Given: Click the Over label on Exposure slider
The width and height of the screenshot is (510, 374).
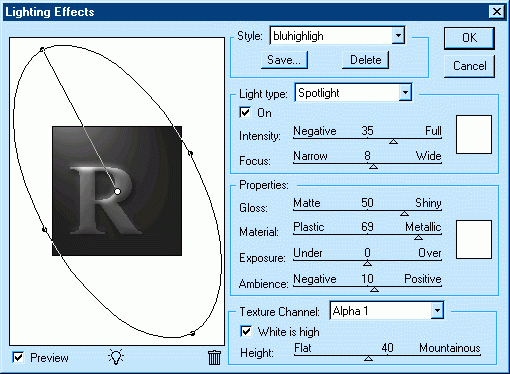Looking at the screenshot, I should [x=430, y=253].
